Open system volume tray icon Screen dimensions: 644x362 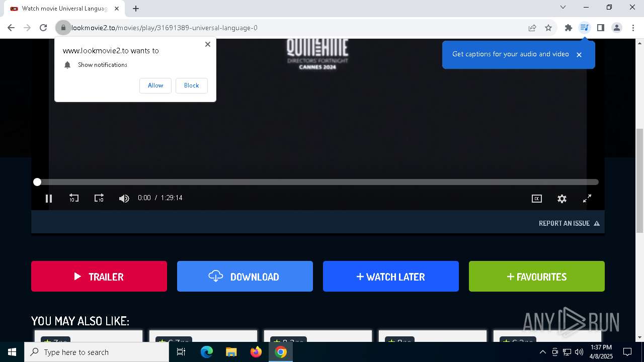[579, 352]
